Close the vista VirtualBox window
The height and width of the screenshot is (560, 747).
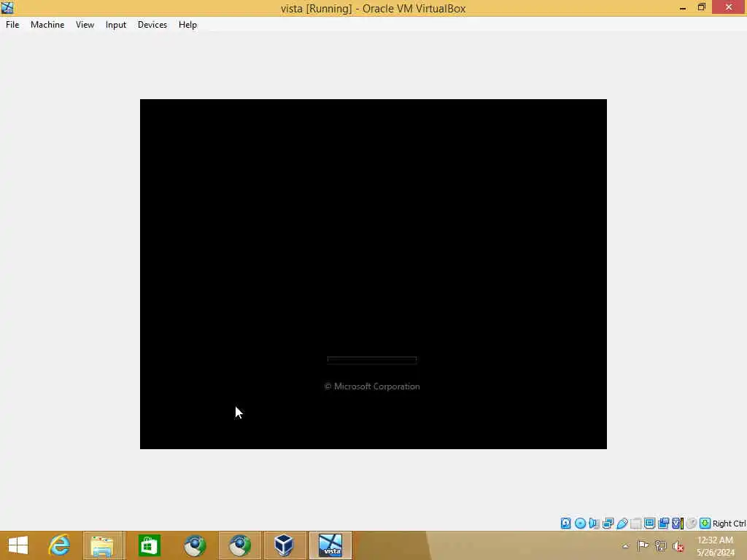pos(729,7)
